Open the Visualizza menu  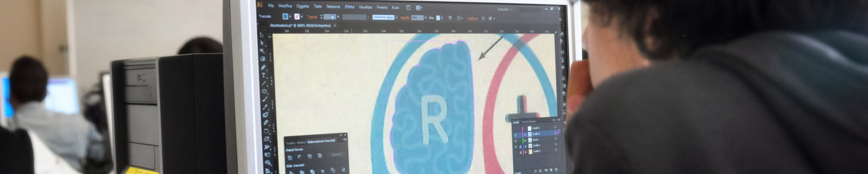365,7
